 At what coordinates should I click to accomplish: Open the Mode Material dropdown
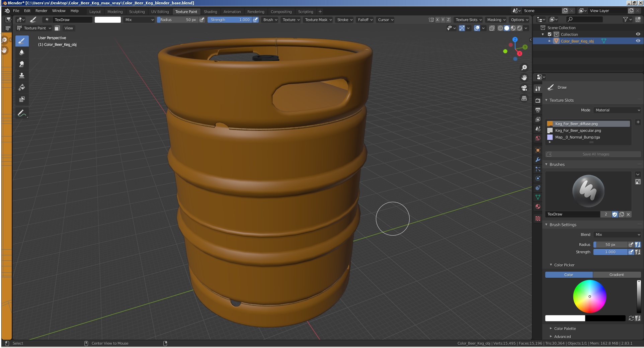(x=618, y=110)
